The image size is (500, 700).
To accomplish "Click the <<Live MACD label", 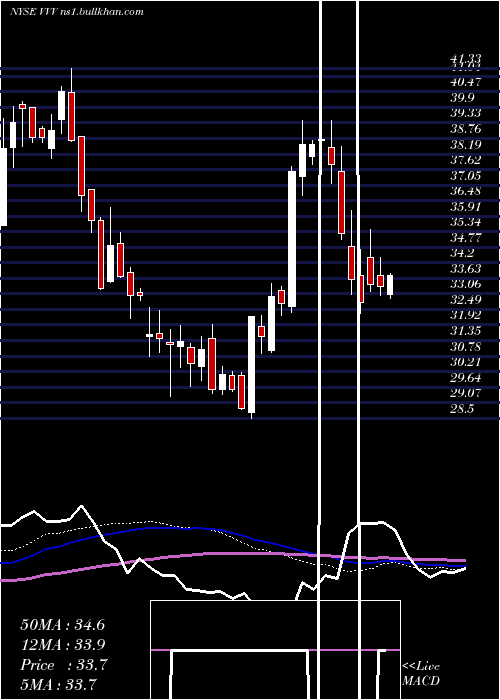I will click(421, 674).
